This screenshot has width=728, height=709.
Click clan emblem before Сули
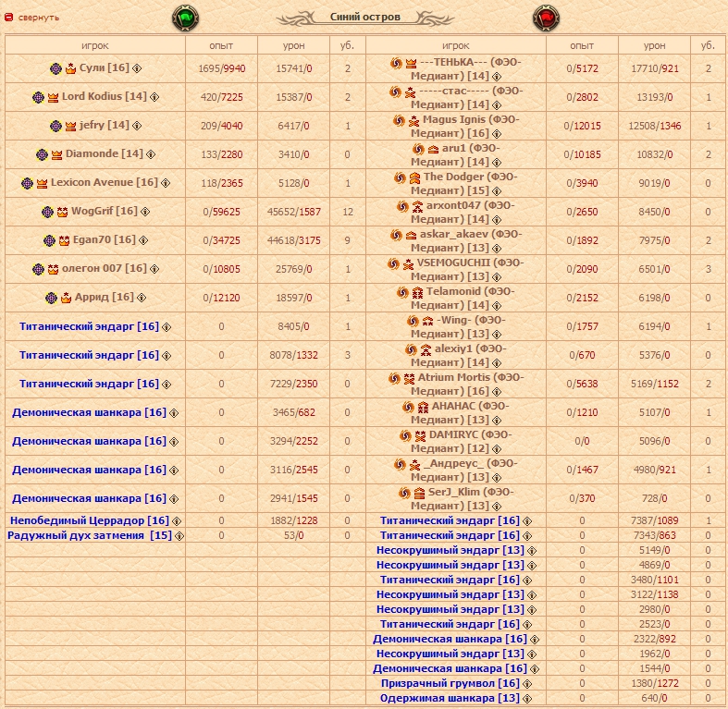click(56, 68)
